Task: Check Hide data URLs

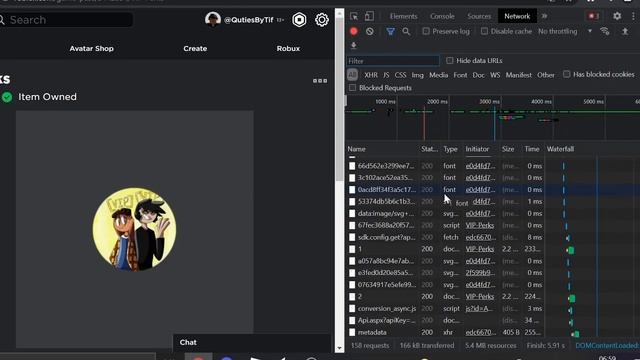Action: [449, 61]
